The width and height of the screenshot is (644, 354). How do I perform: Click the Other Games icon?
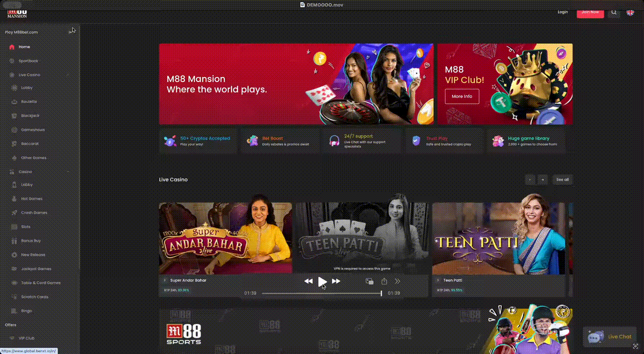click(14, 158)
